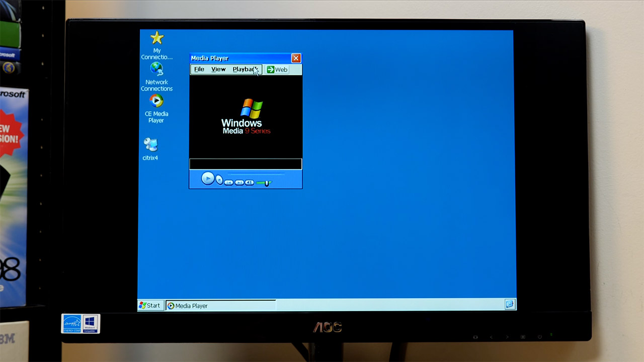This screenshot has height=362, width=644.
Task: Click the system tray icon on taskbar
Action: pos(510,304)
